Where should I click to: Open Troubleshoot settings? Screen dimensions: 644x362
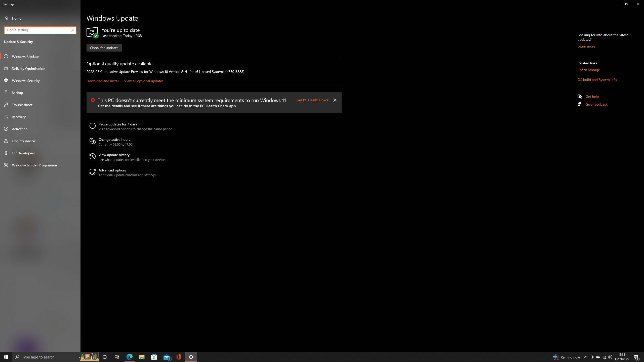point(40,105)
